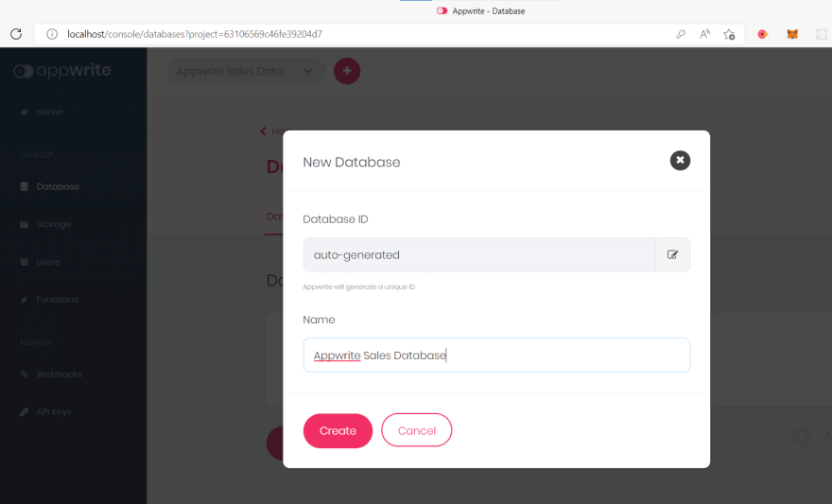Screen dimensions: 832x504
Task: Click the Create button in New Database dialog
Action: (338, 431)
